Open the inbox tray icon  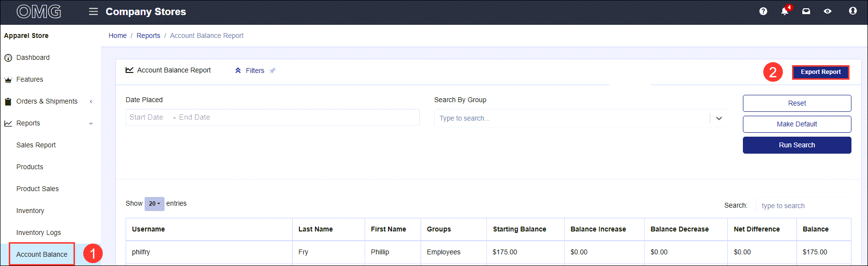click(x=806, y=11)
